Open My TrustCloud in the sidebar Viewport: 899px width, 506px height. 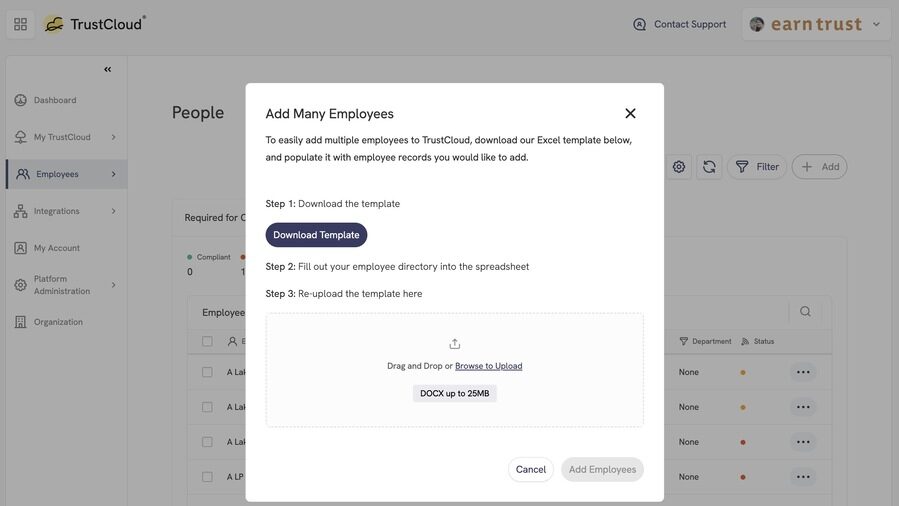62,137
